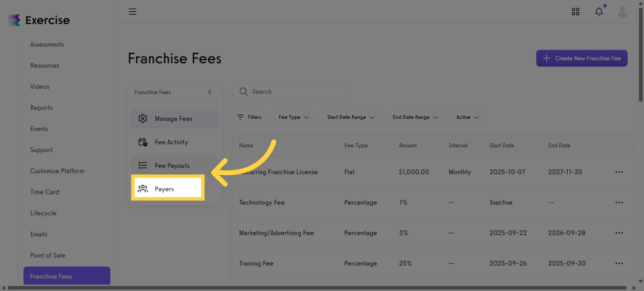Image resolution: width=644 pixels, height=291 pixels.
Task: Open the Reports section
Action: click(41, 107)
